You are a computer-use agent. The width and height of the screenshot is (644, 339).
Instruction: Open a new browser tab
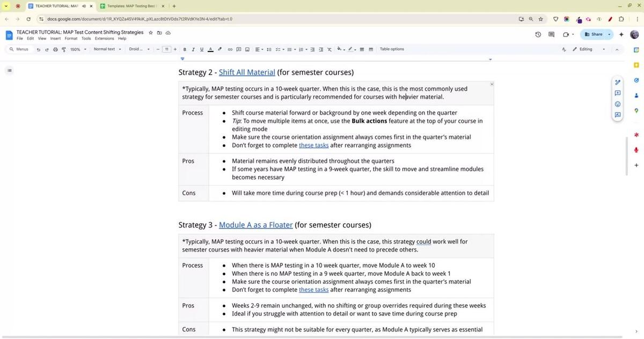tap(174, 6)
